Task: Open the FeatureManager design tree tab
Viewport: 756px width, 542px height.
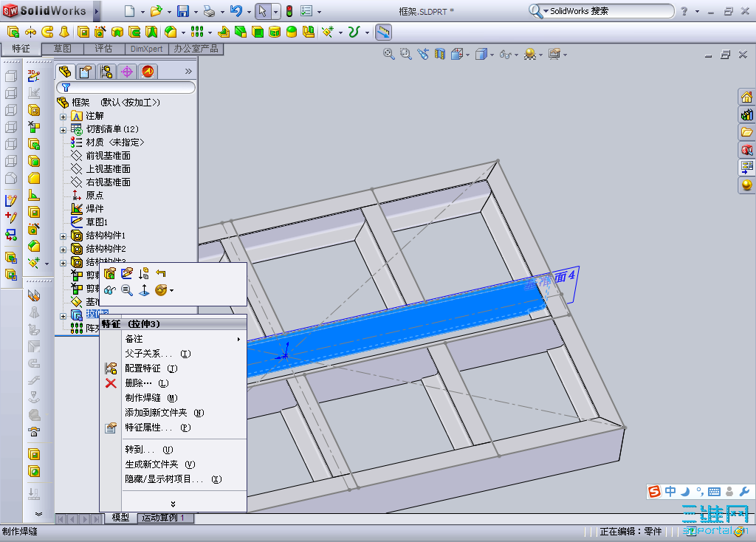Action: (x=65, y=72)
